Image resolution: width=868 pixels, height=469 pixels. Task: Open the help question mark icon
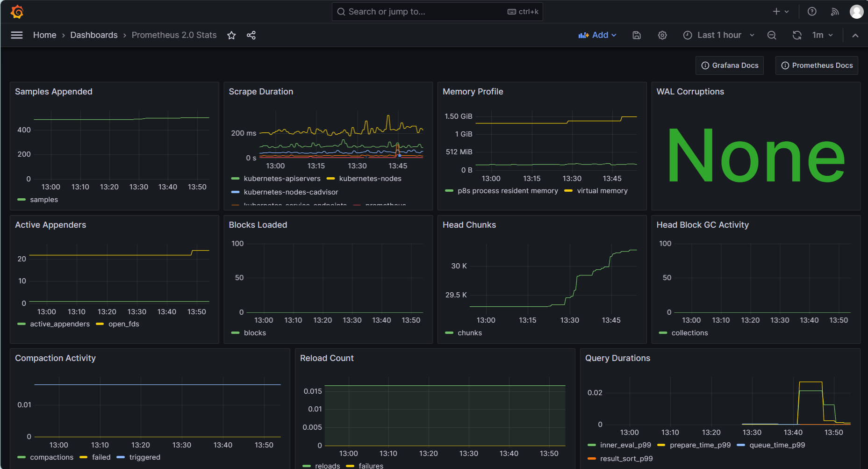pos(812,12)
